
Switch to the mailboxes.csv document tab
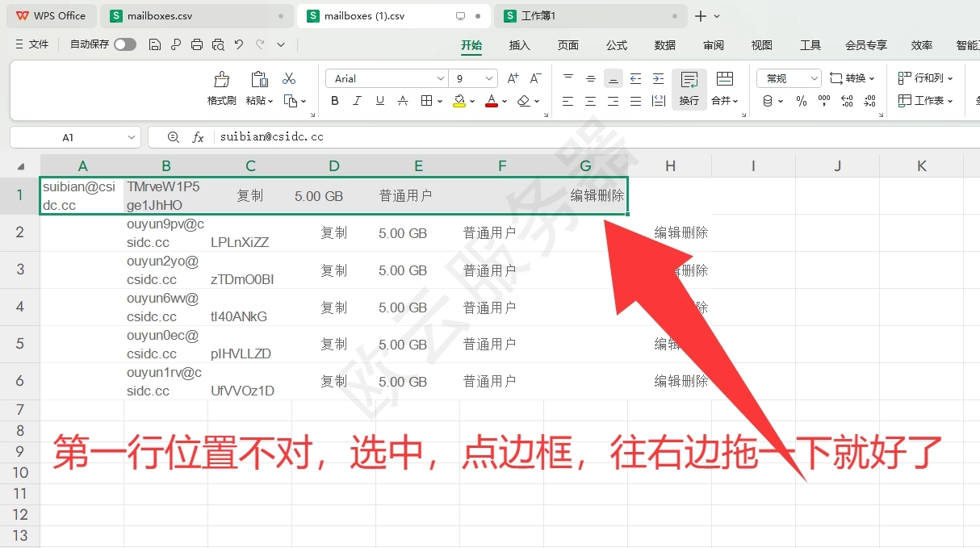point(197,15)
